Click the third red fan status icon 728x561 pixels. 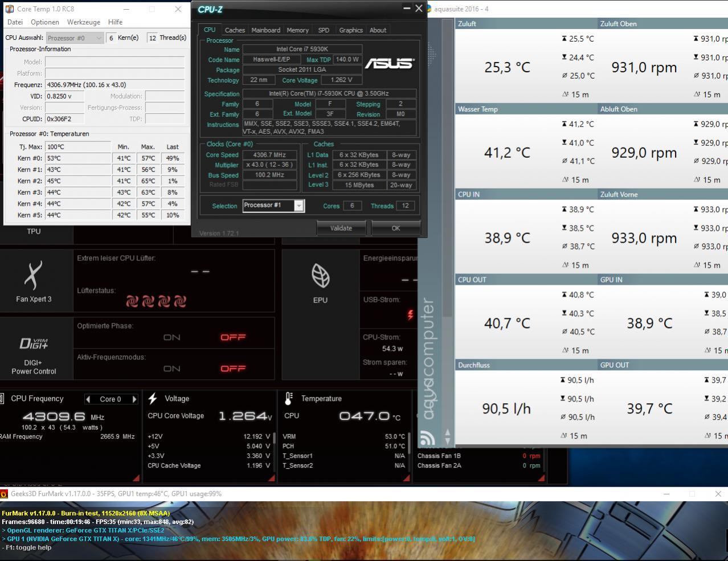[165, 301]
